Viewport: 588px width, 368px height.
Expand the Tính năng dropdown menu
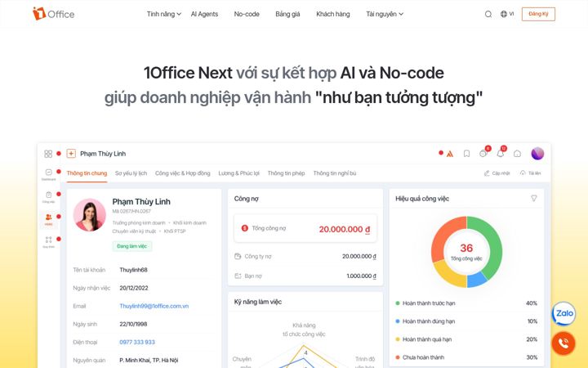(x=164, y=14)
